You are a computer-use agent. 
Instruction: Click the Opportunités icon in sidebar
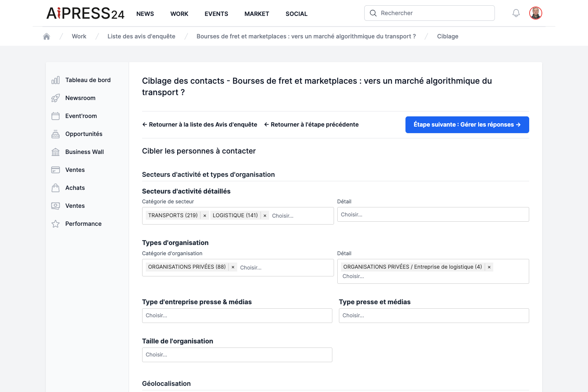[x=56, y=134]
